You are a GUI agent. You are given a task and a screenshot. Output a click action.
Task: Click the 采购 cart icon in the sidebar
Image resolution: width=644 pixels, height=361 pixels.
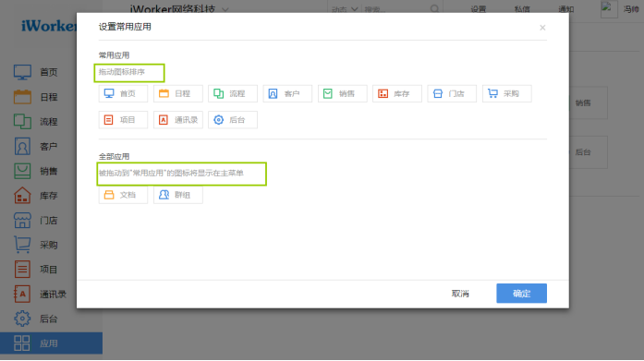22,245
